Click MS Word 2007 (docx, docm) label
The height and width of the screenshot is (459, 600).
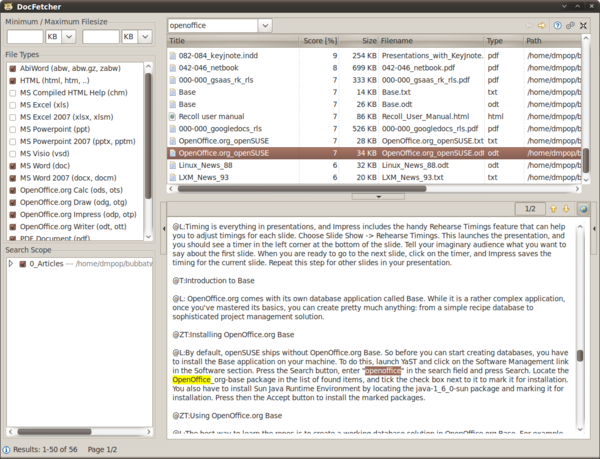pyautogui.click(x=68, y=178)
